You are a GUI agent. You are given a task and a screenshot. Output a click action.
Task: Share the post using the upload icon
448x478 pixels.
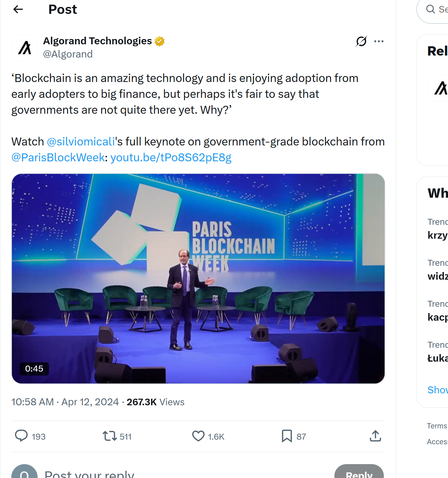pos(375,436)
